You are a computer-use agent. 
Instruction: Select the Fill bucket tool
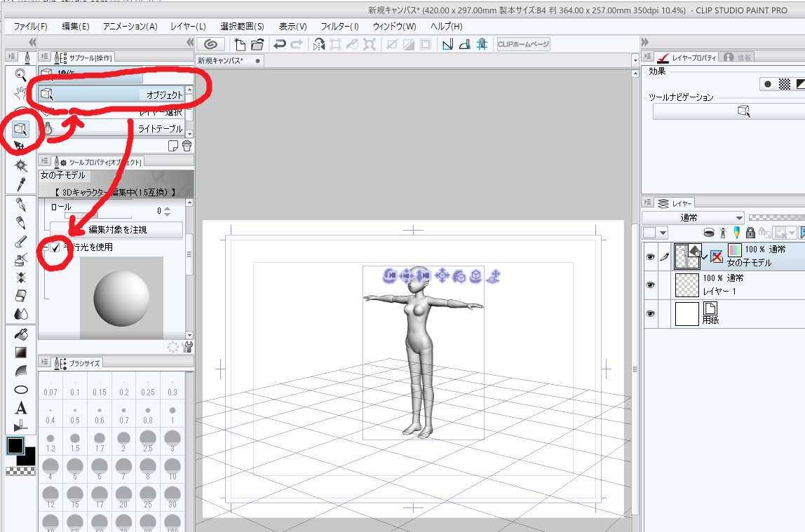[x=20, y=334]
